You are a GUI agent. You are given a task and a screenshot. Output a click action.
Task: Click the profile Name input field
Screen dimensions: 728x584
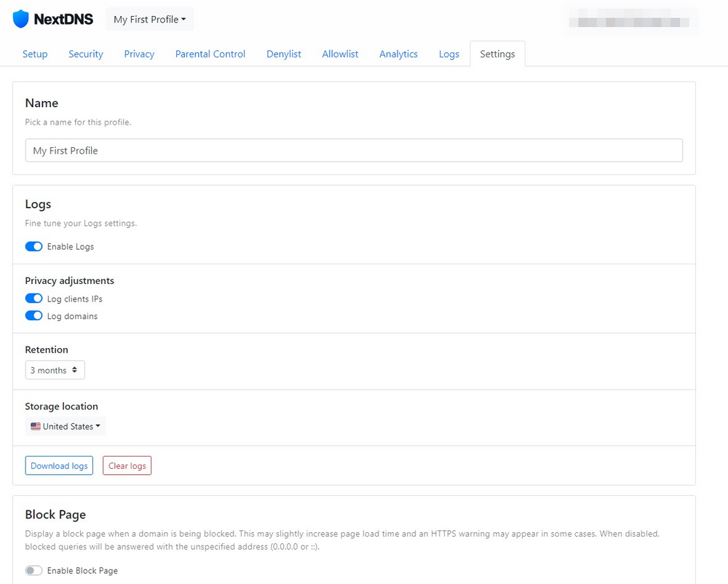click(x=354, y=150)
